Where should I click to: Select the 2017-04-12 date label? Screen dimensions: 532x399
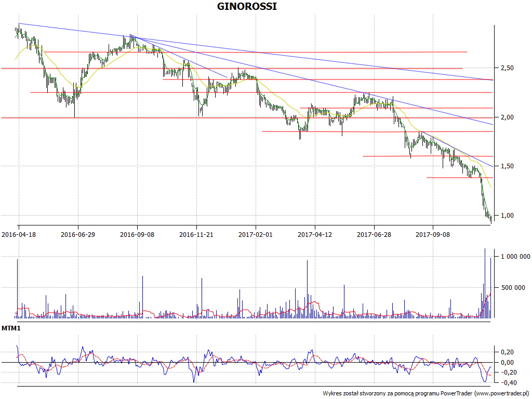click(x=315, y=234)
